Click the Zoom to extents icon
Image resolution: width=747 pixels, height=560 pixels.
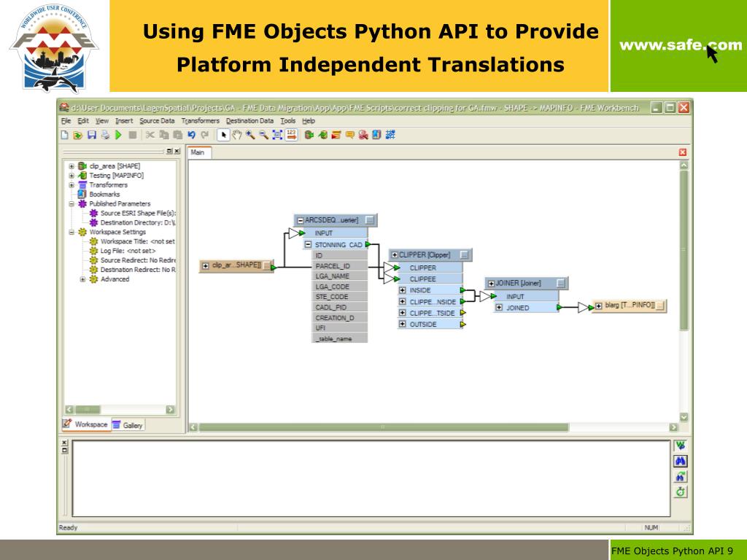277,135
